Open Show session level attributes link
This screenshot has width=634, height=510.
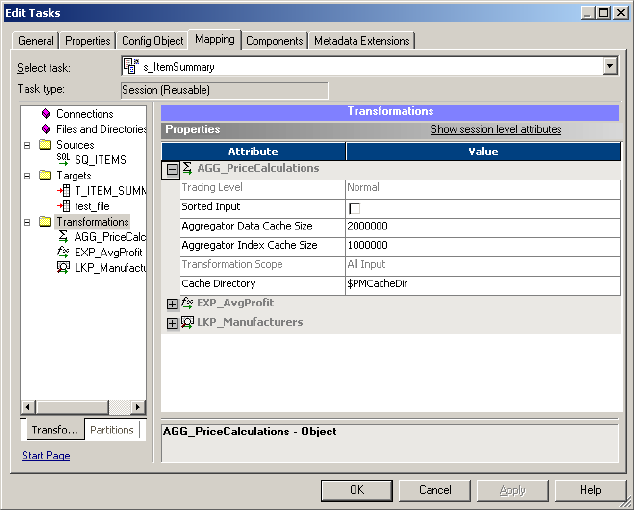click(496, 129)
